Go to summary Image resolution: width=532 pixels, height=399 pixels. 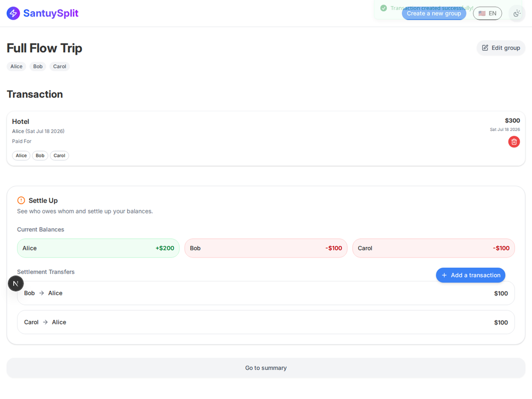click(x=266, y=368)
